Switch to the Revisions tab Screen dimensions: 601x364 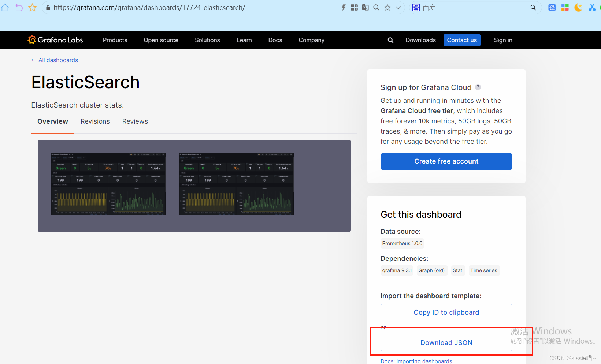[x=95, y=121]
